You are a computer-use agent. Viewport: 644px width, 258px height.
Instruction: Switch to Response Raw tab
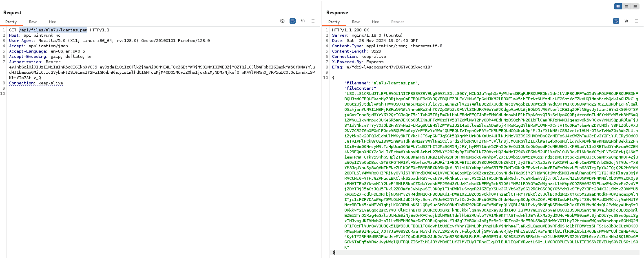(356, 22)
